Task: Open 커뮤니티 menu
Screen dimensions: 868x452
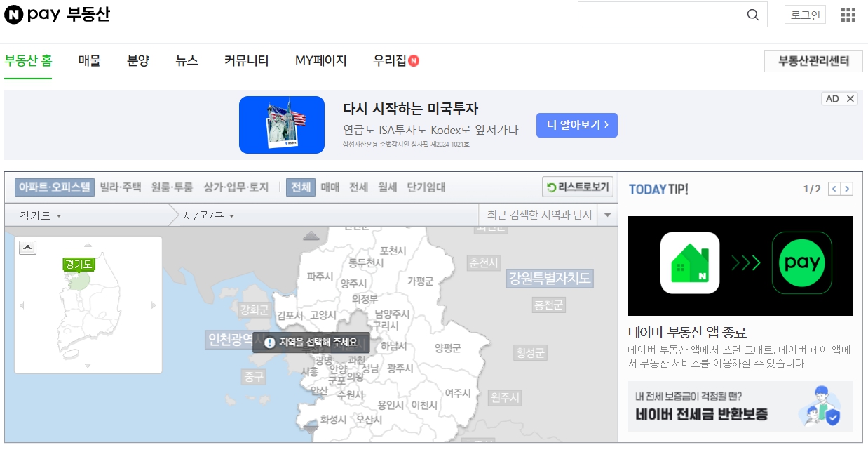Action: tap(247, 61)
